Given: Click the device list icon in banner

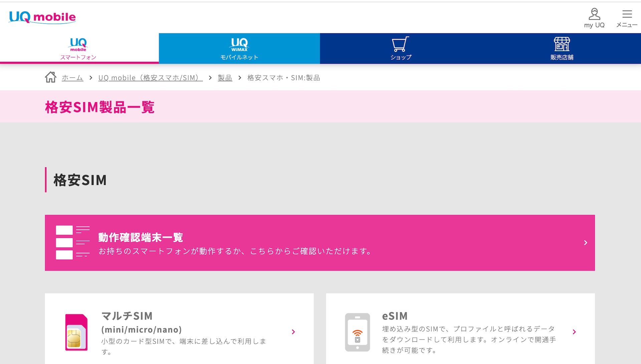Looking at the screenshot, I should pos(72,243).
